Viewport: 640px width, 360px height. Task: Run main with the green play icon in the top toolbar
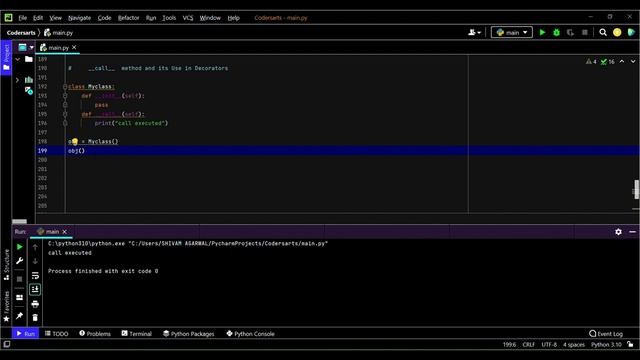[542, 32]
